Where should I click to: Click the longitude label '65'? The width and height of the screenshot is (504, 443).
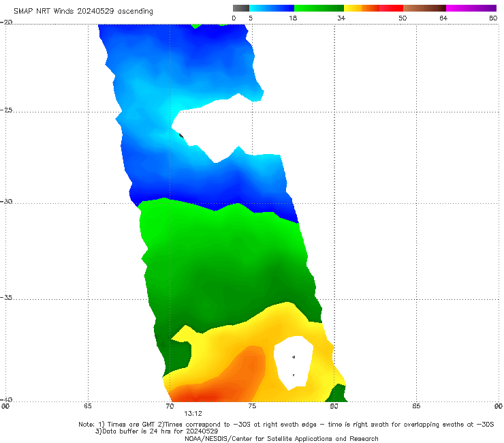(x=88, y=406)
